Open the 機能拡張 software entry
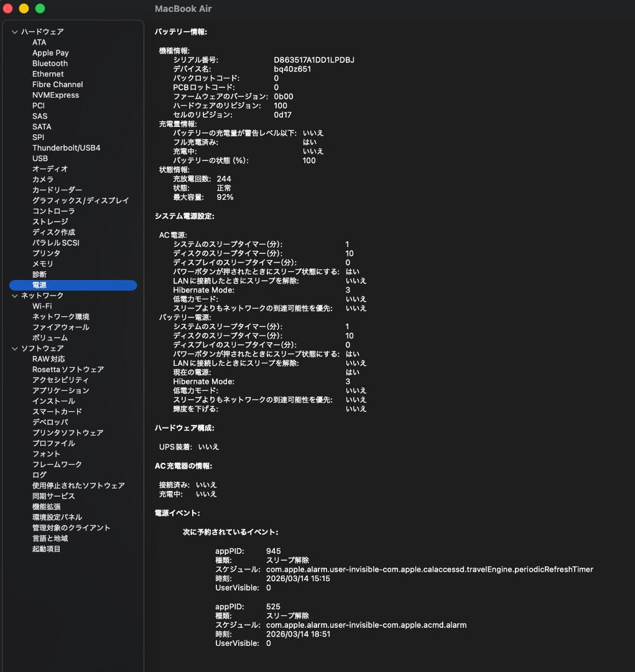Viewport: 635px width, 672px height. [46, 507]
